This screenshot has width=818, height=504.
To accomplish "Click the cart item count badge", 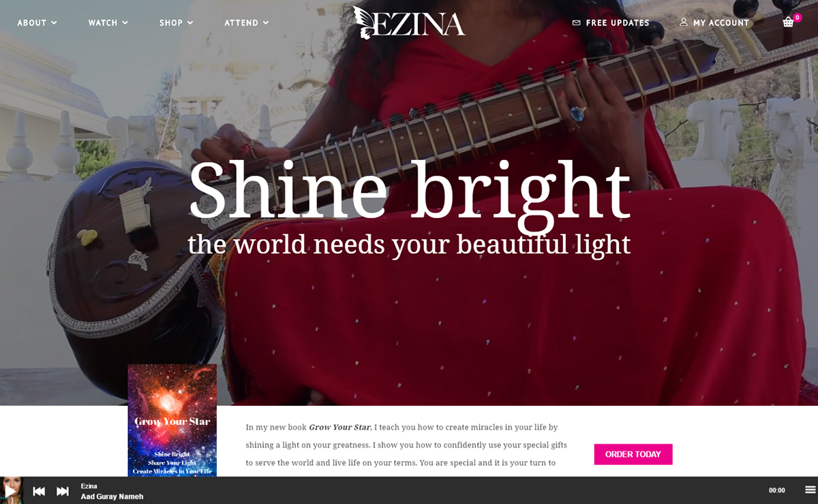I will 797,17.
